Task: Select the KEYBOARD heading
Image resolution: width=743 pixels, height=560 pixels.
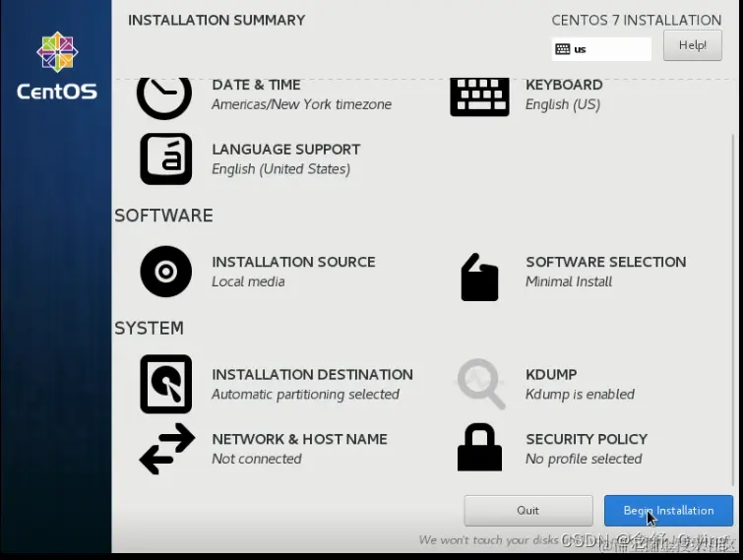Action: click(564, 85)
